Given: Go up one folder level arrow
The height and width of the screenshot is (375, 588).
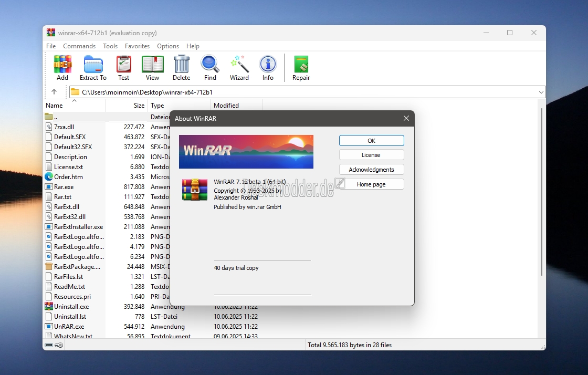Looking at the screenshot, I should click(x=54, y=92).
